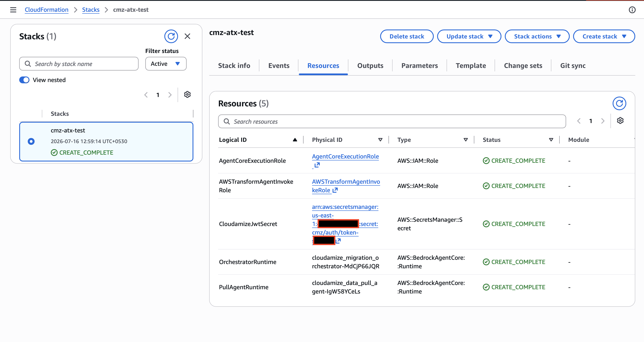Click status check icon for OrchestratorRuntime
The image size is (644, 342).
tap(486, 262)
